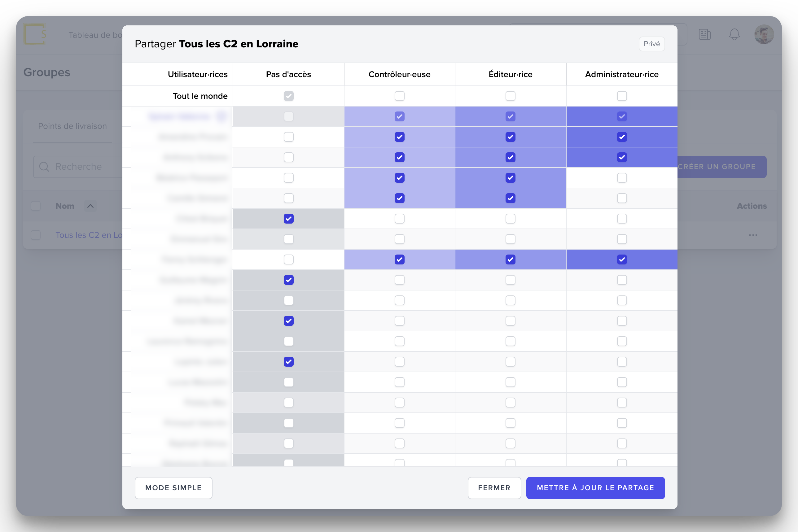The height and width of the screenshot is (532, 798).
Task: Select all groups via header checkbox
Action: pyautogui.click(x=36, y=206)
